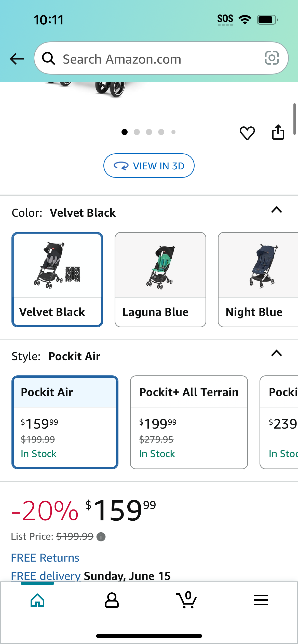Go to the Home tab icon
The height and width of the screenshot is (644, 298).
pyautogui.click(x=37, y=600)
